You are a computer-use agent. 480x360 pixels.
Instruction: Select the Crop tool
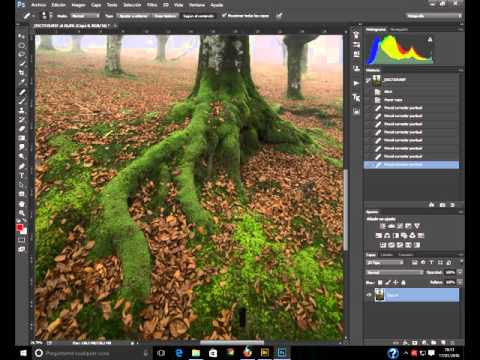(x=22, y=72)
